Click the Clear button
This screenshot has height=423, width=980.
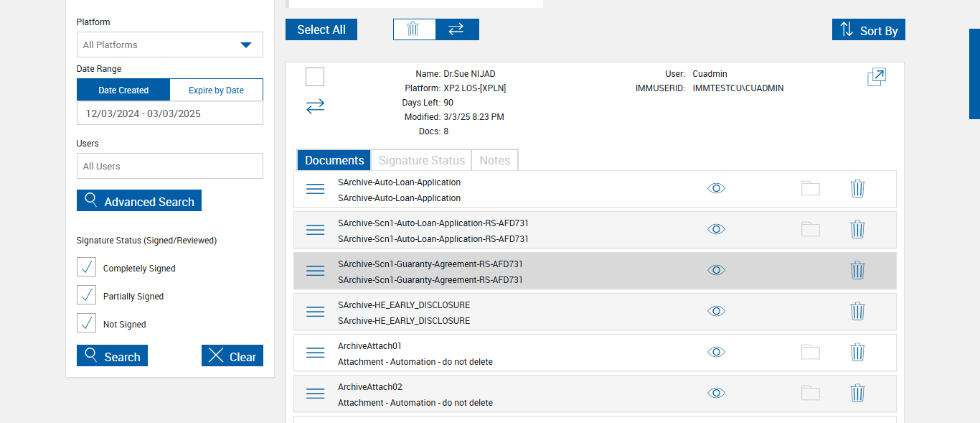232,355
